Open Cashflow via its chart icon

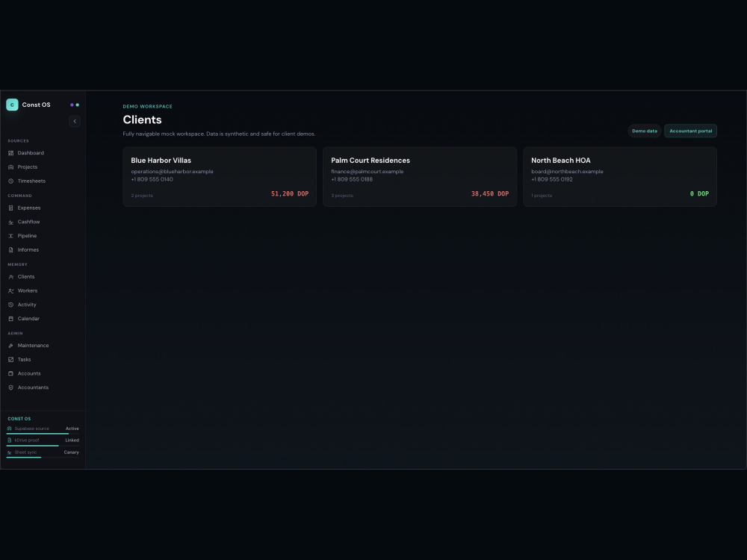pyautogui.click(x=11, y=222)
